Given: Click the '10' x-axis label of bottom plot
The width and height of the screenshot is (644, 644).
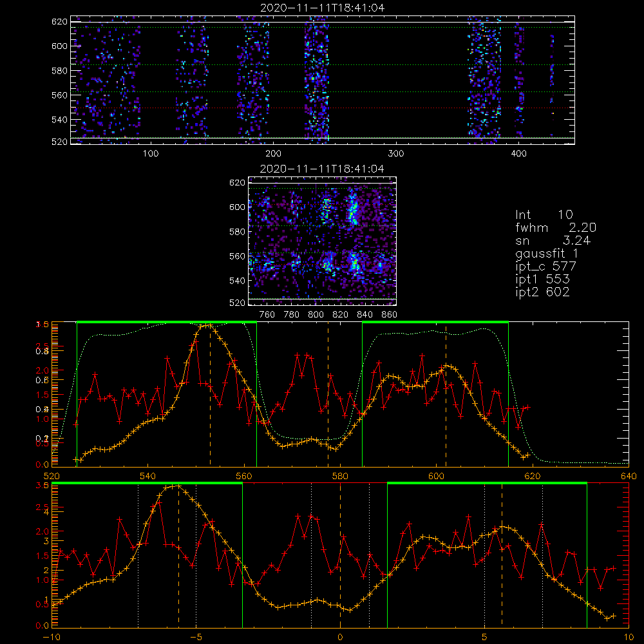Looking at the screenshot, I should tap(629, 638).
